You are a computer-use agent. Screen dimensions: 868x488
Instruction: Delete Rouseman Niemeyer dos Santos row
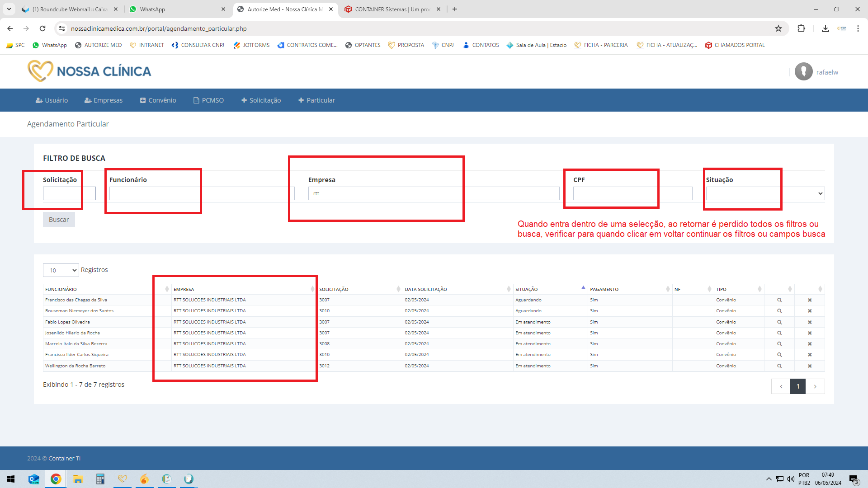(x=810, y=311)
